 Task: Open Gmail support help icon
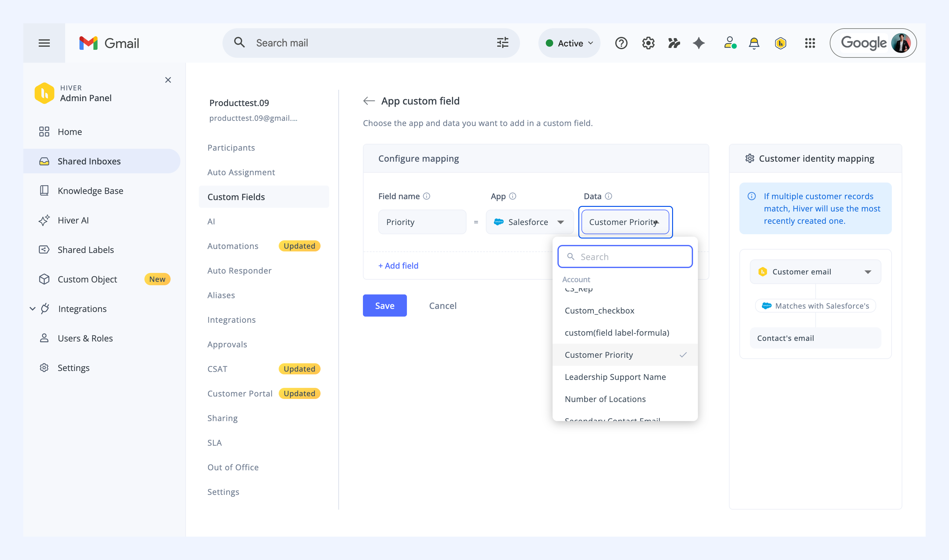tap(621, 43)
